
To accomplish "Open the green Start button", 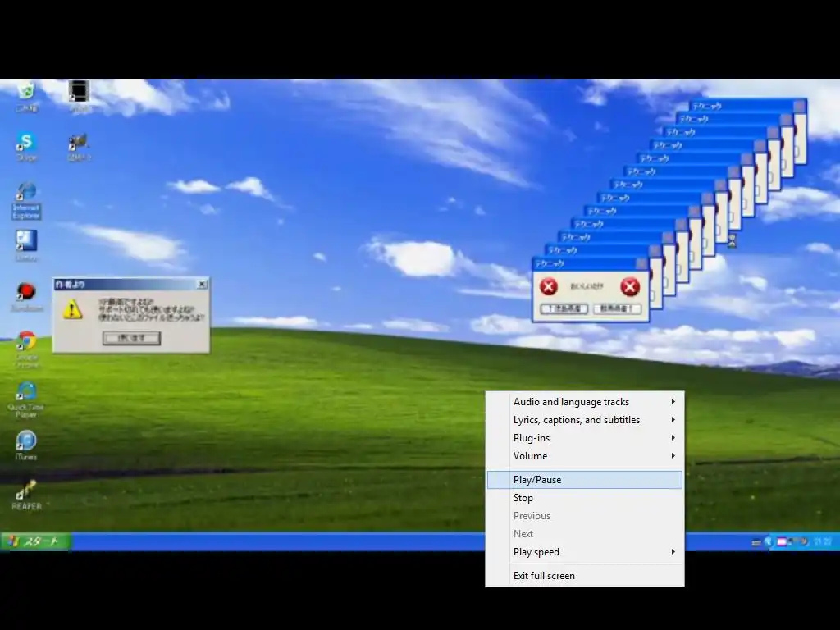I will (x=36, y=541).
